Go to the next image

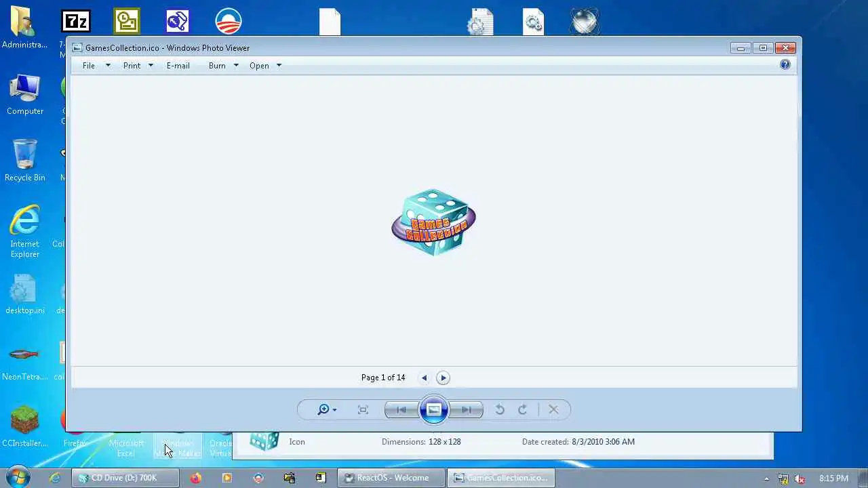coord(467,409)
